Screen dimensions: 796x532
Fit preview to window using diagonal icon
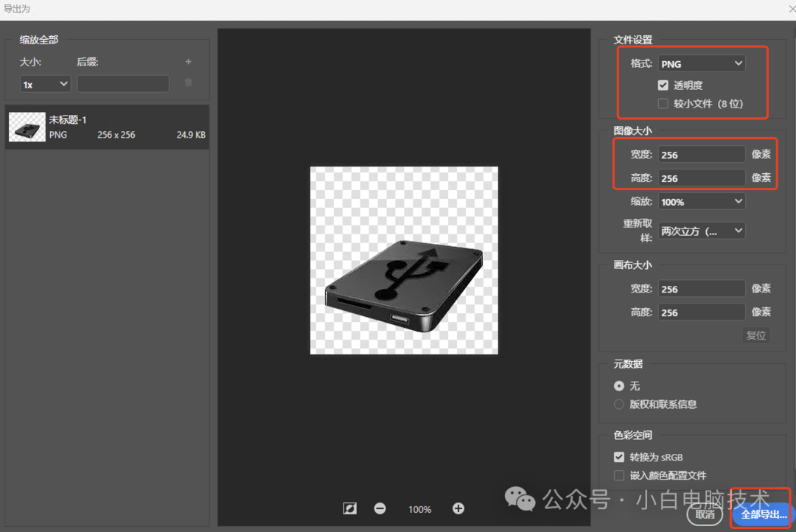pyautogui.click(x=350, y=508)
